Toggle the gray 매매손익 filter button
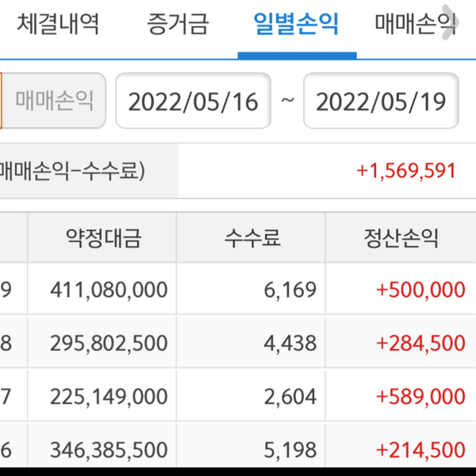This screenshot has height=476, width=476. pos(54,101)
